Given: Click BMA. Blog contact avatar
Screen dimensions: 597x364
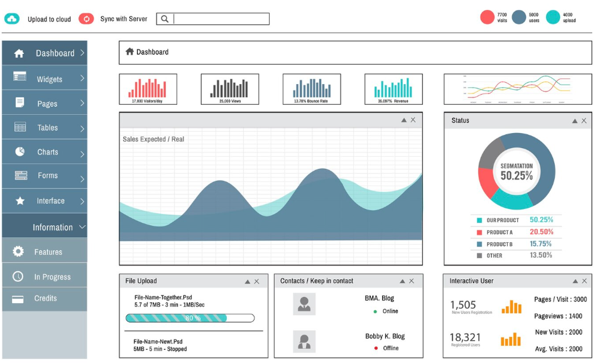Looking at the screenshot, I should (304, 304).
